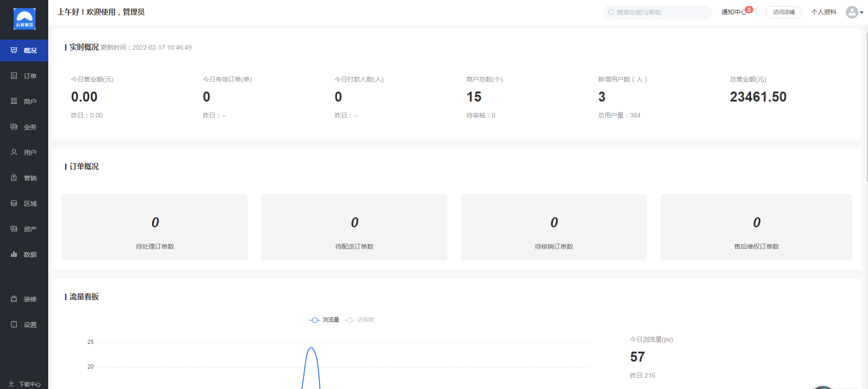868x389 pixels.
Task: Click the 新增用户数 value 3
Action: coord(602,97)
